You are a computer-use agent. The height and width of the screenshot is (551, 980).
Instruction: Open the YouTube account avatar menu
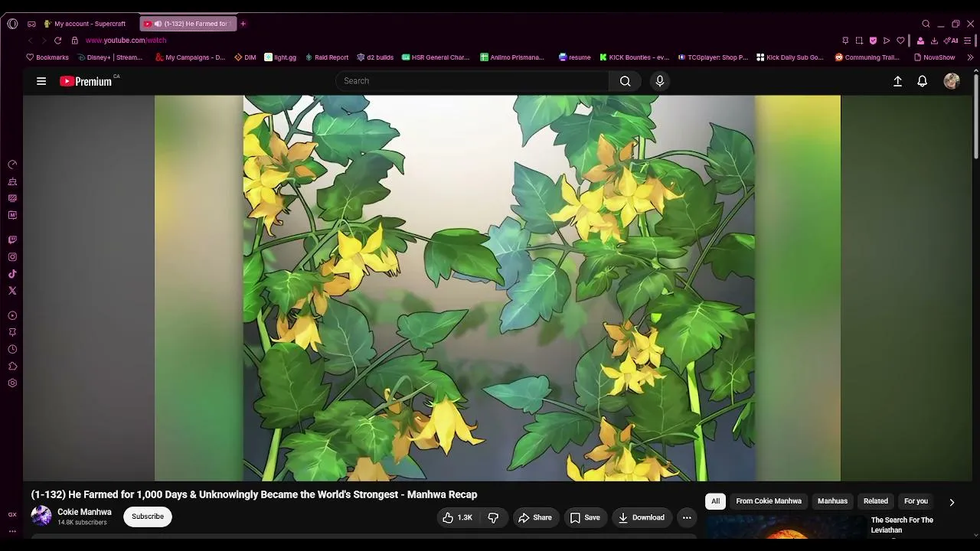pos(952,81)
